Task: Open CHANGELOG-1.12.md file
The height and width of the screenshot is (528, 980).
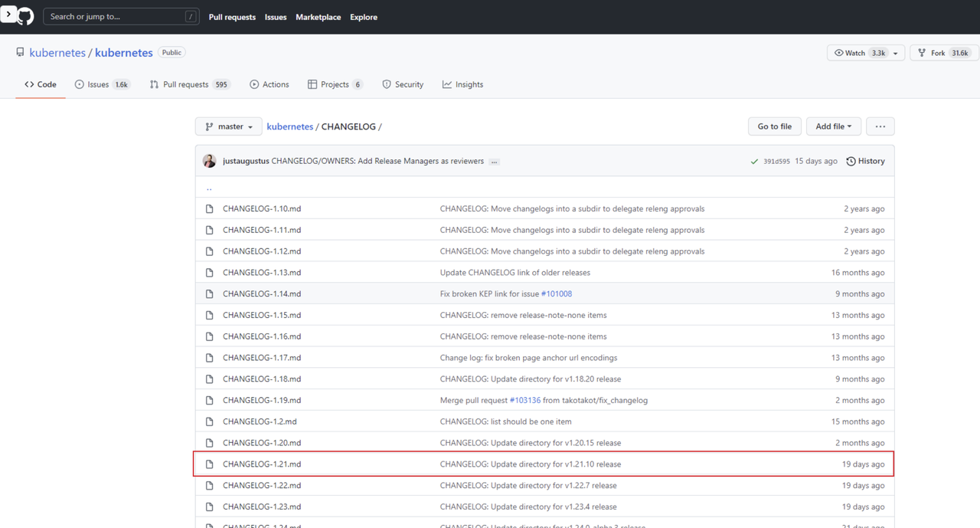Action: coord(262,251)
